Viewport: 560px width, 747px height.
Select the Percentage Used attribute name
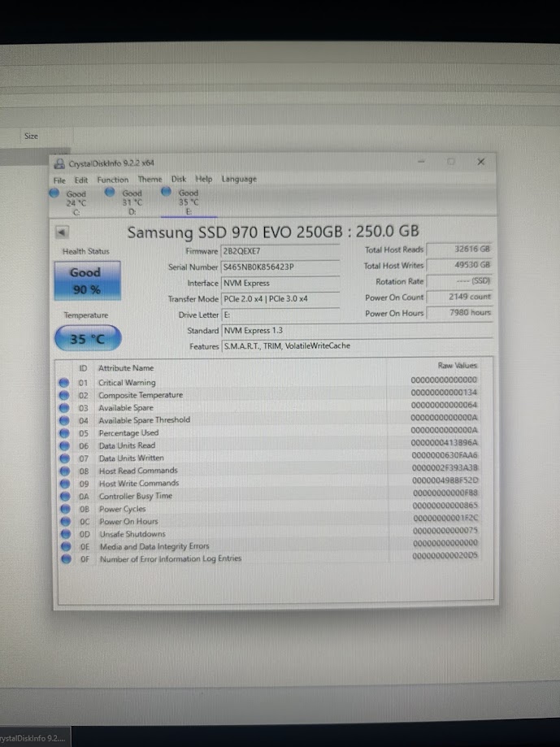click(x=128, y=433)
